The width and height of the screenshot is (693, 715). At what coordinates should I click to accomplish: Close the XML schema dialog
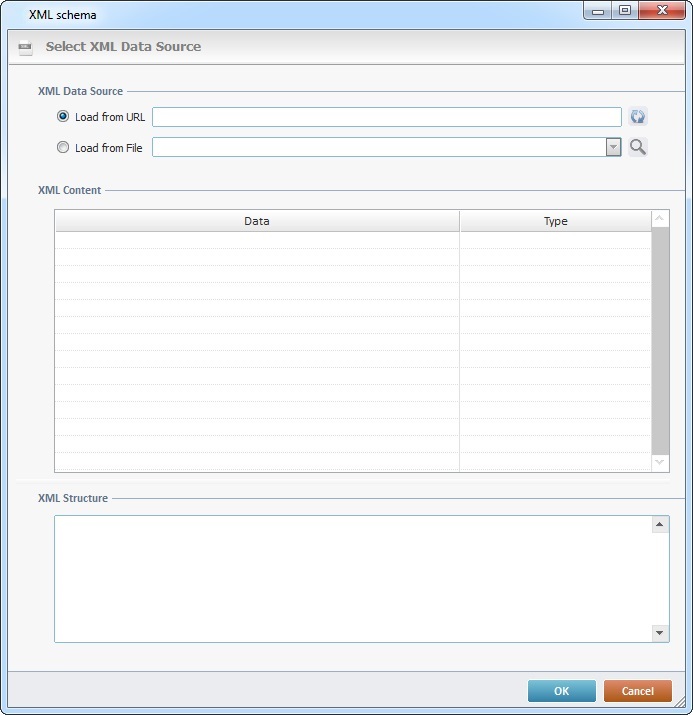tap(661, 11)
